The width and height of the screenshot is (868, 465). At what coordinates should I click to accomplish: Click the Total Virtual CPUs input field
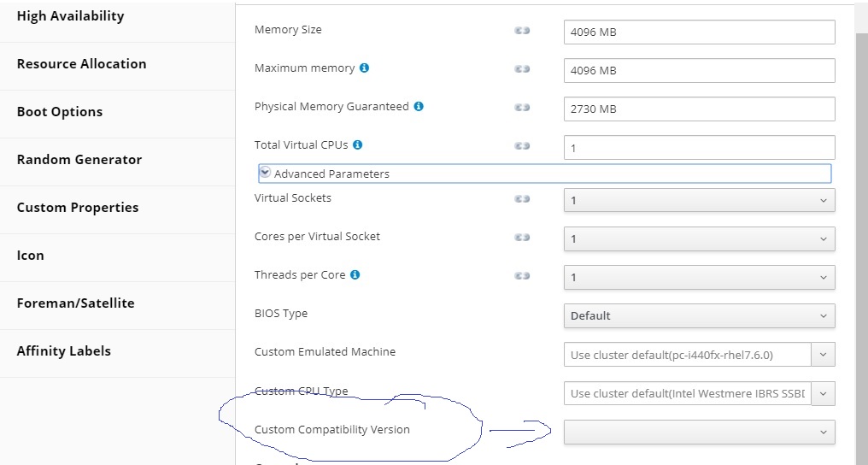699,148
